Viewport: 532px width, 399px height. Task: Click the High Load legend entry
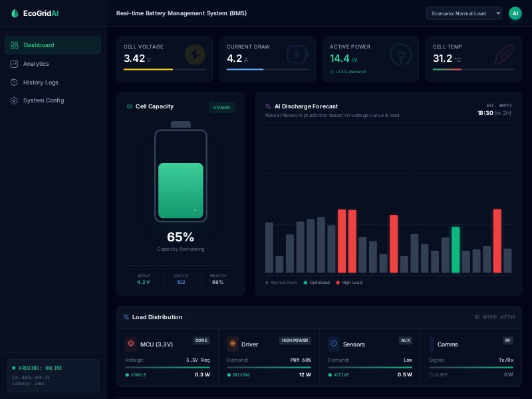pos(349,283)
